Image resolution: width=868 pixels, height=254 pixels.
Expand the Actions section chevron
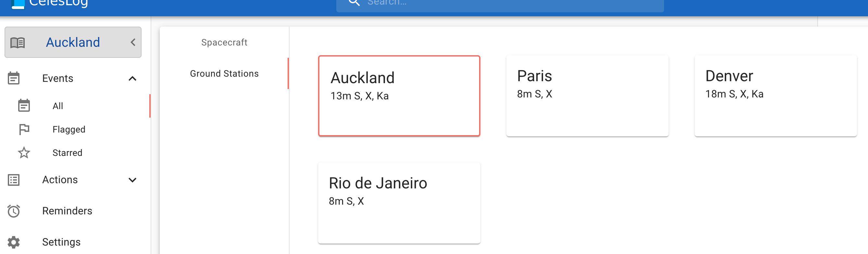click(x=132, y=180)
